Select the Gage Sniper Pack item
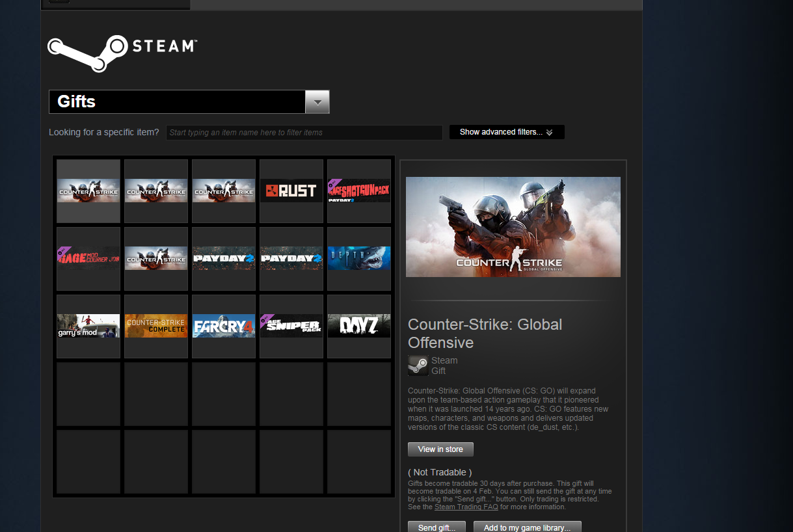 tap(291, 326)
